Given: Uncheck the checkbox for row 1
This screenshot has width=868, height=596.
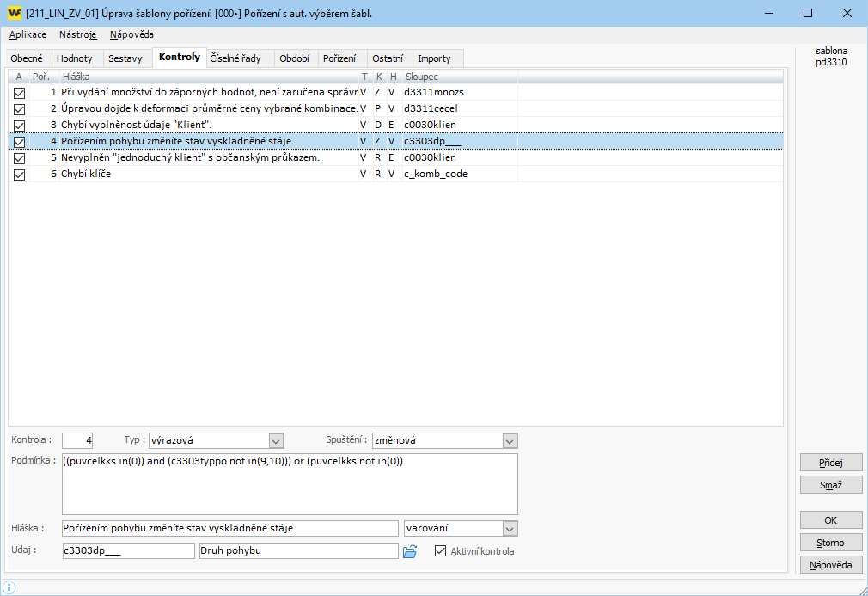Looking at the screenshot, I should point(19,92).
